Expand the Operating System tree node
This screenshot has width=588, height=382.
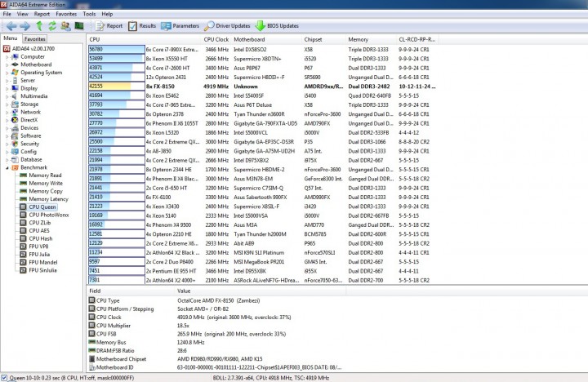point(7,73)
